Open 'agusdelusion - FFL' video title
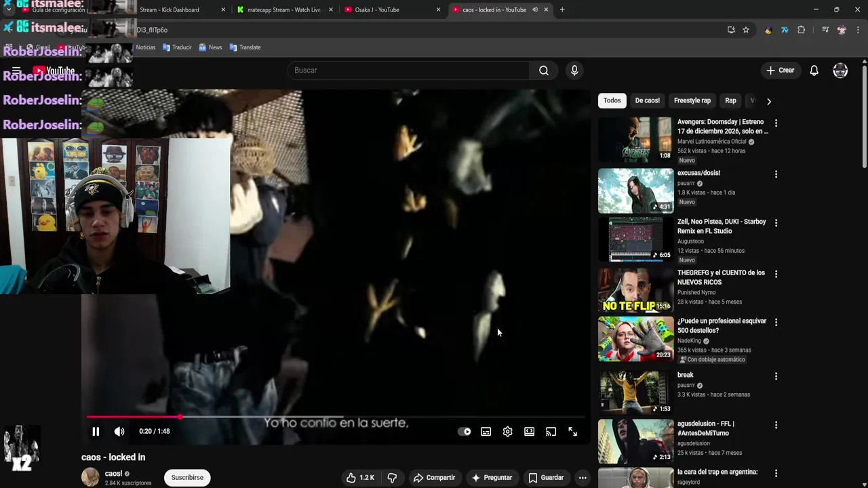868x488 pixels. (x=706, y=428)
